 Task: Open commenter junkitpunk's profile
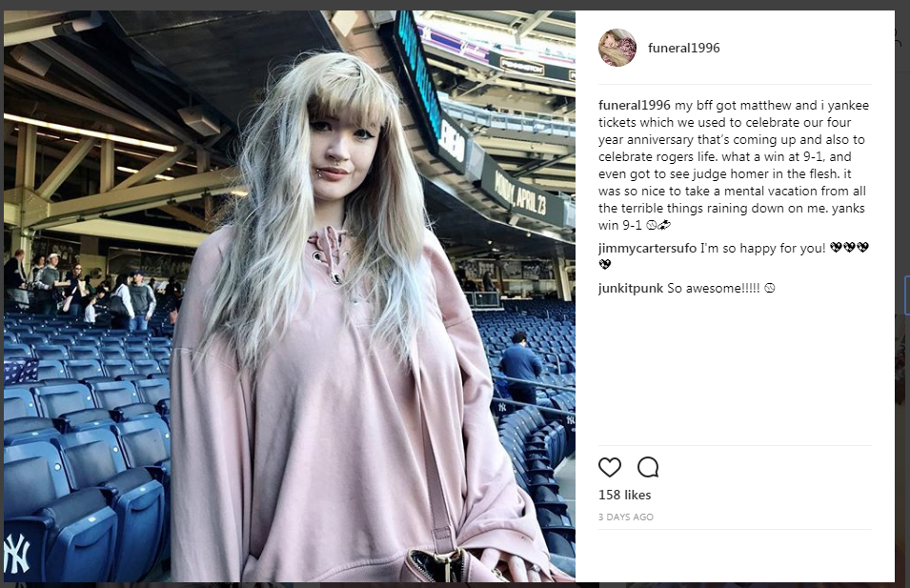[x=630, y=289]
